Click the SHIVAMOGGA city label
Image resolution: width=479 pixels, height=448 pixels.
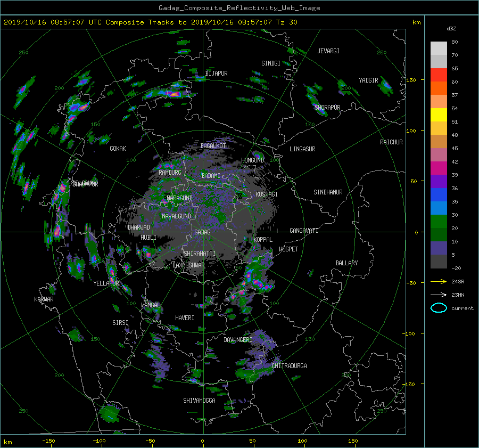199,401
